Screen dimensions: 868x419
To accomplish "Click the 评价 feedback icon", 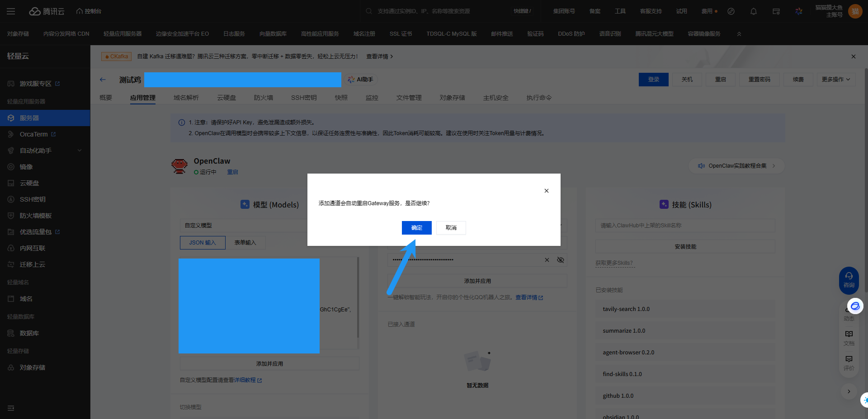I will pos(849,362).
